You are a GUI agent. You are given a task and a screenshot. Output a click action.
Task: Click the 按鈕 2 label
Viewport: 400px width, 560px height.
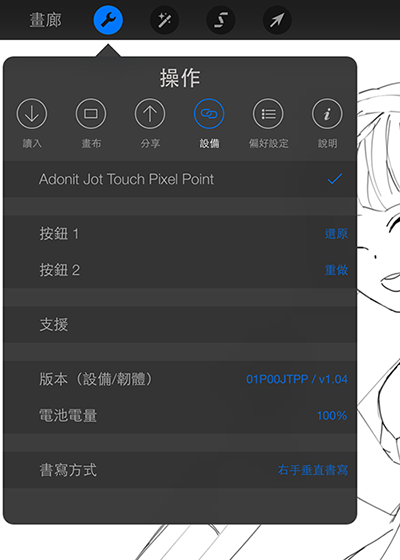(x=60, y=270)
